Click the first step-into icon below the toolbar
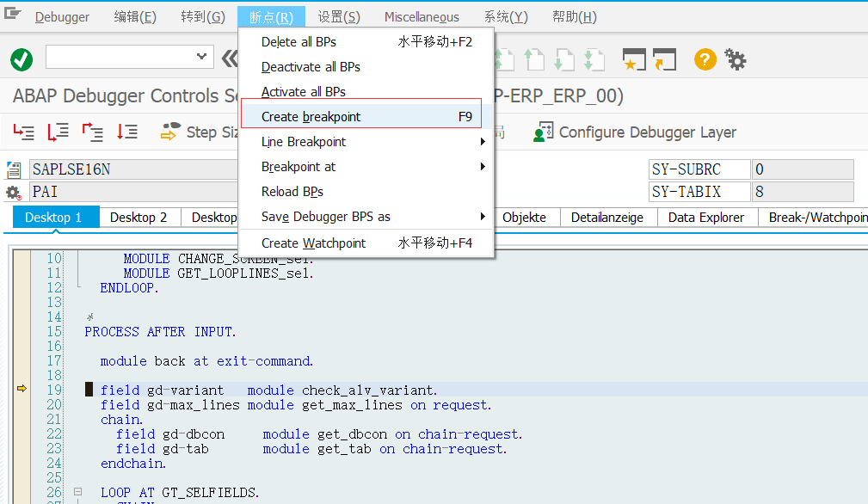This screenshot has height=504, width=868. 22,132
